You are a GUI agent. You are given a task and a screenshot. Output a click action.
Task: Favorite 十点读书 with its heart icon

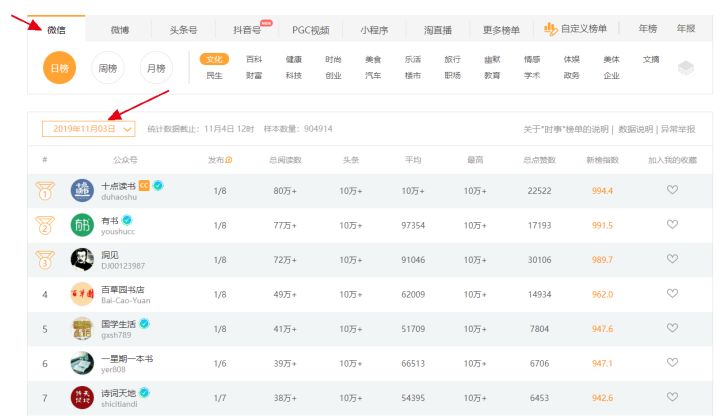(x=672, y=190)
